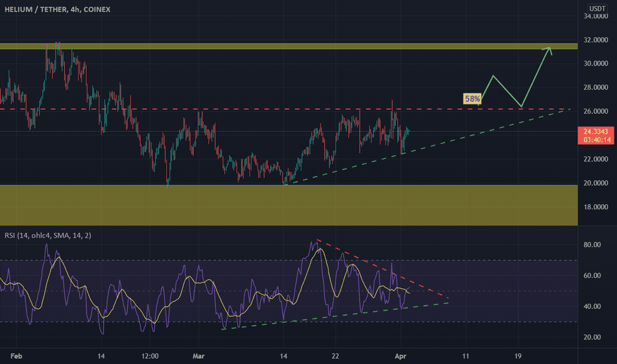Click the USDT currency label
This screenshot has height=364, width=617.
[x=597, y=8]
